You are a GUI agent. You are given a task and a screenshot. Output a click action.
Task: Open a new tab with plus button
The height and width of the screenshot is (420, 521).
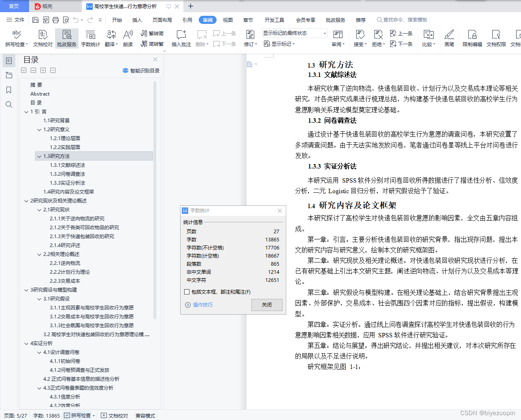(191, 6)
